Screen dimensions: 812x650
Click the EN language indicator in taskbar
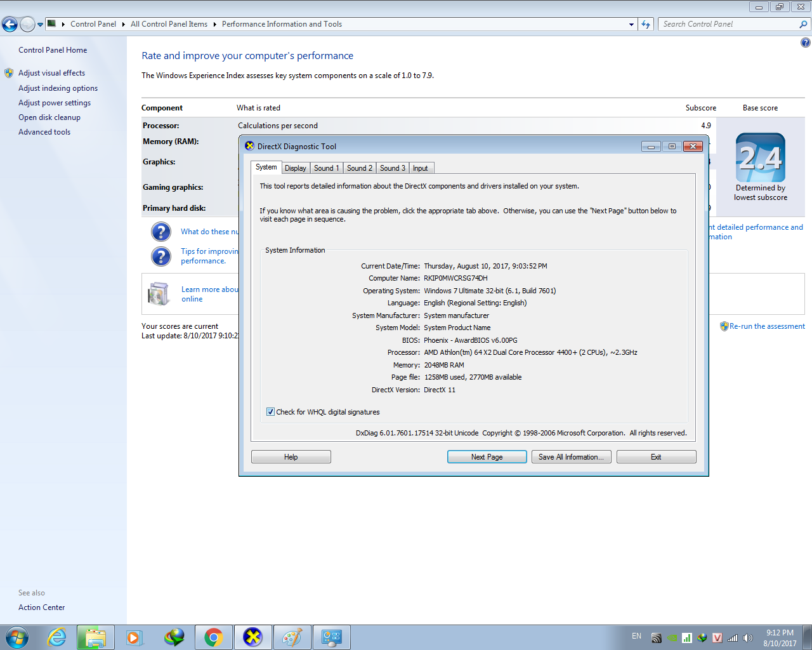636,636
